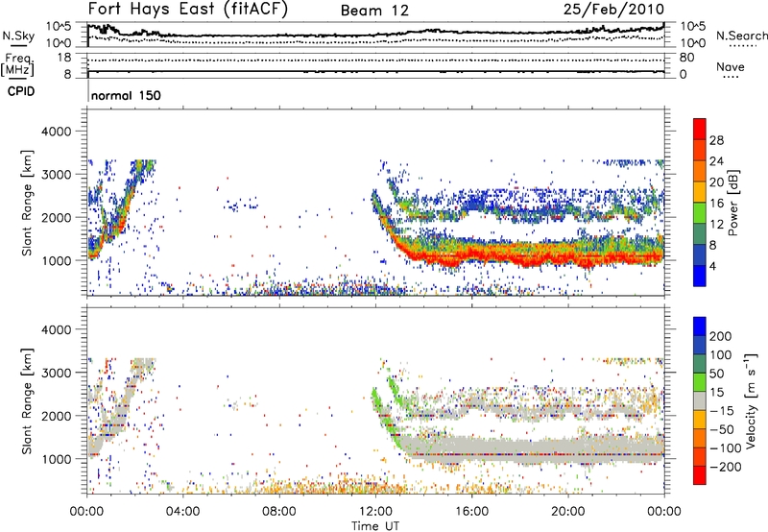Click the "18" frequency tick value

pyautogui.click(x=64, y=58)
